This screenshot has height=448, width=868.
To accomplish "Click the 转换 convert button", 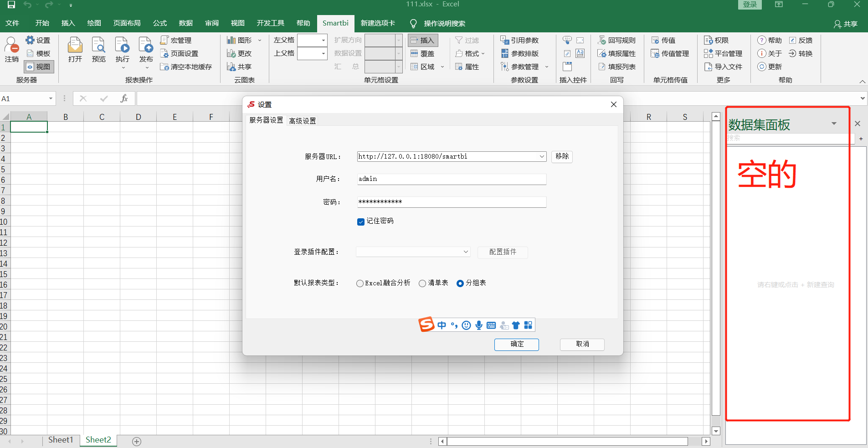I will coord(801,53).
